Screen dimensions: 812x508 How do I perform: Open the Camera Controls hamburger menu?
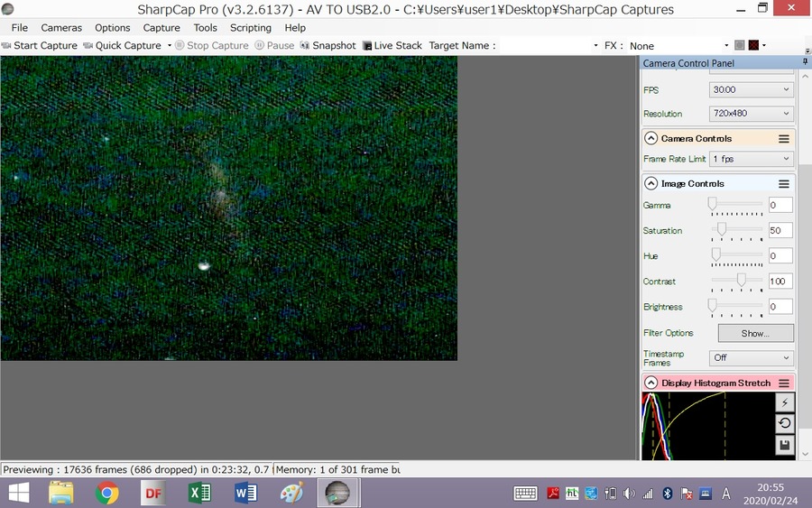coord(784,139)
